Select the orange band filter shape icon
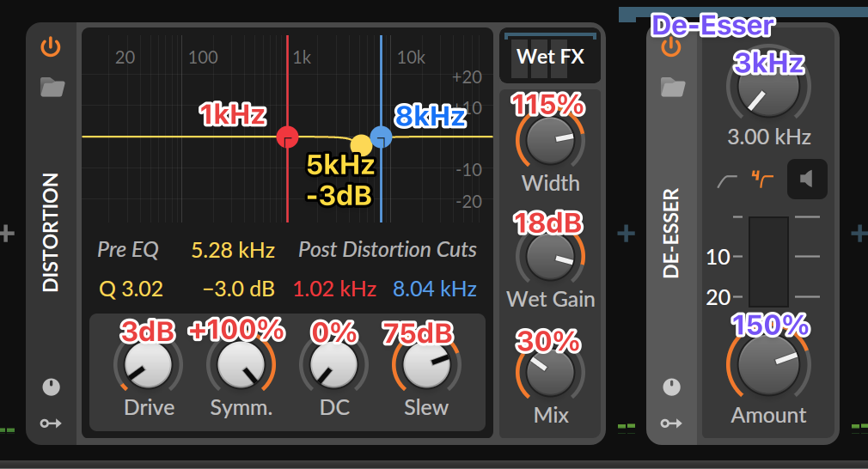 tap(762, 180)
